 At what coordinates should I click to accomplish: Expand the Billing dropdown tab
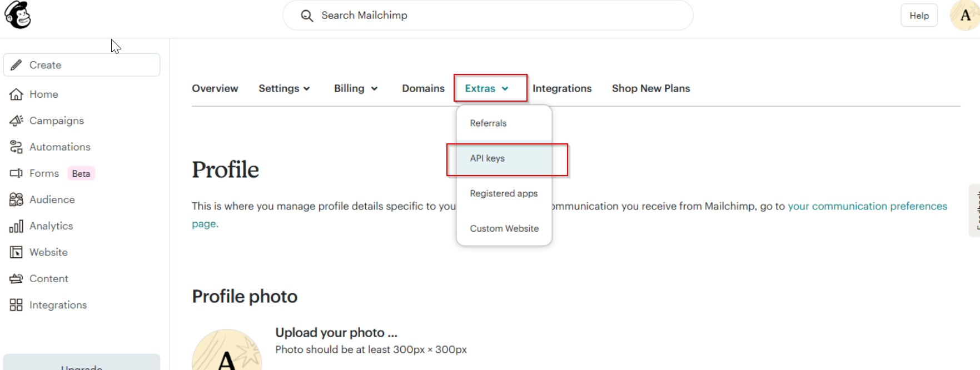pos(356,88)
